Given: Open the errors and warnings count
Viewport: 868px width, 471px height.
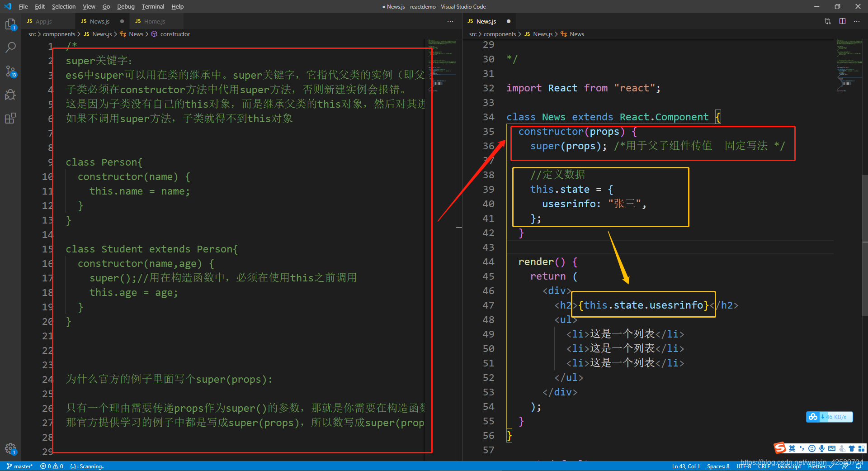Looking at the screenshot, I should [52, 466].
